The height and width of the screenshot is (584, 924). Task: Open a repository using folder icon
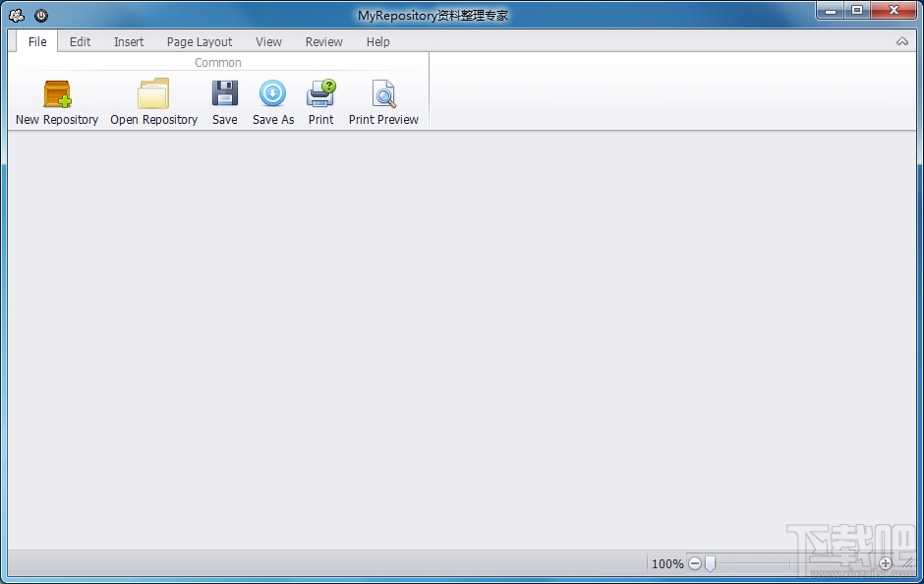pos(153,93)
